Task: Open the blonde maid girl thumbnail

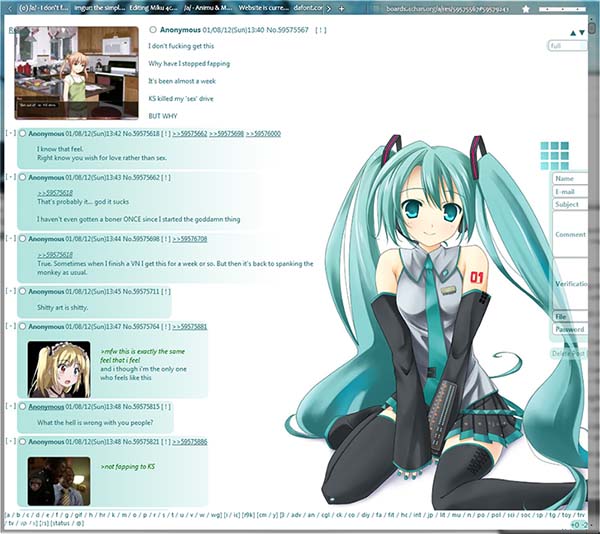Action: pos(59,369)
